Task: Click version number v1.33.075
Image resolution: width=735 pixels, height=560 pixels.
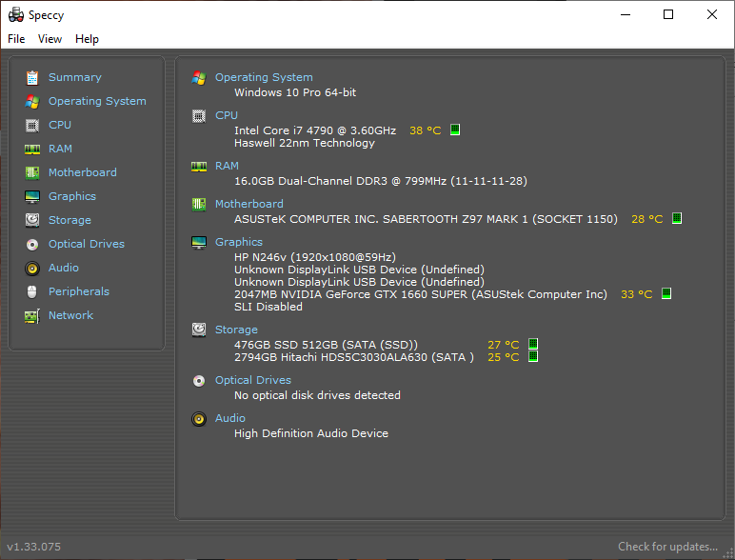Action: click(33, 547)
